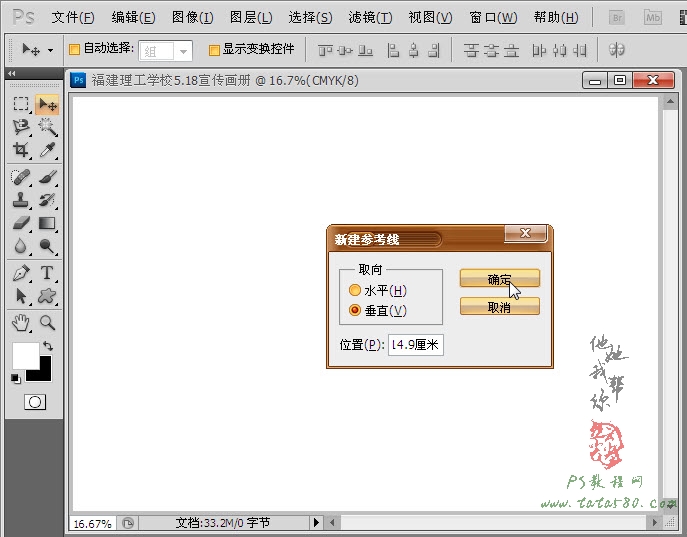687x537 pixels.
Task: Open 图层(L) menu
Action: coord(251,18)
